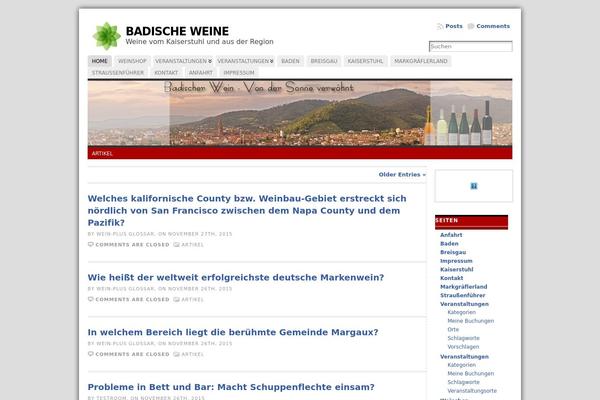Open the post Probleme in Bett und Bar

tap(231, 387)
